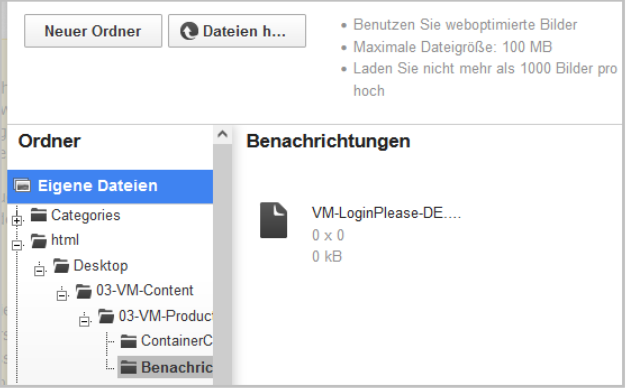Open the Dateien hochladen upload button
626x389 pixels.
[237, 31]
